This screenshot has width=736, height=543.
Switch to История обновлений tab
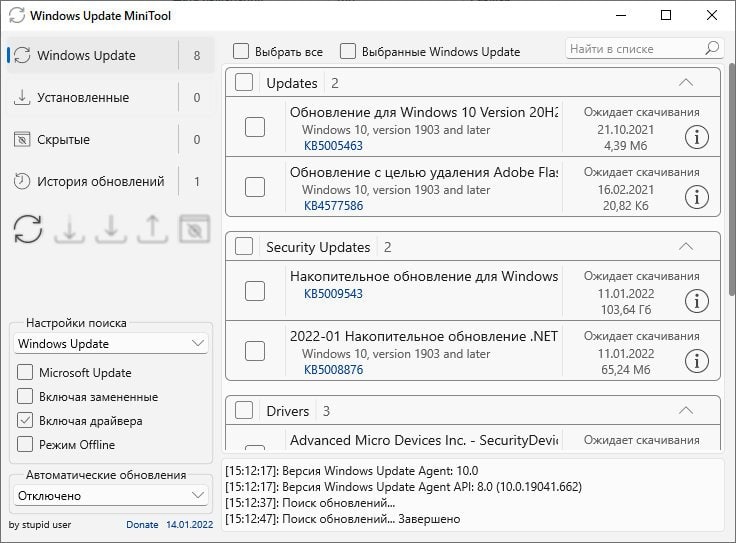[100, 182]
